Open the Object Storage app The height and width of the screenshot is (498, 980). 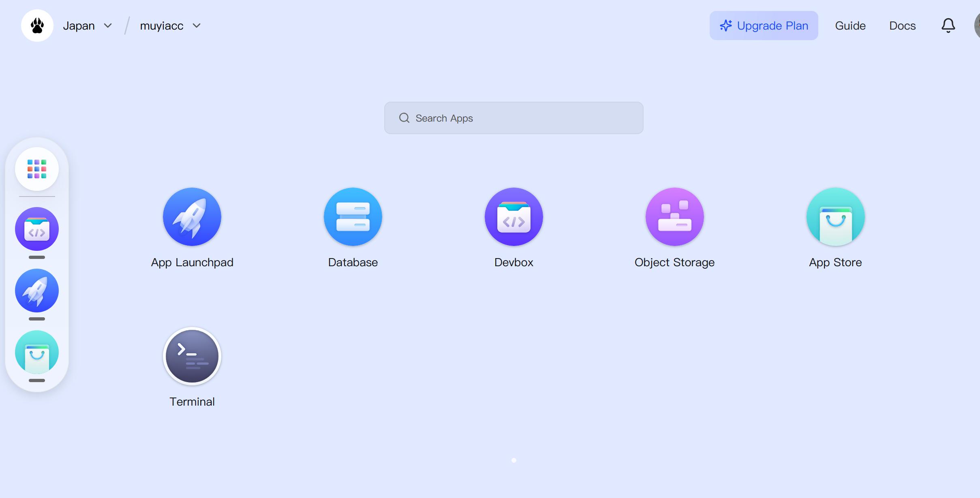coord(675,217)
